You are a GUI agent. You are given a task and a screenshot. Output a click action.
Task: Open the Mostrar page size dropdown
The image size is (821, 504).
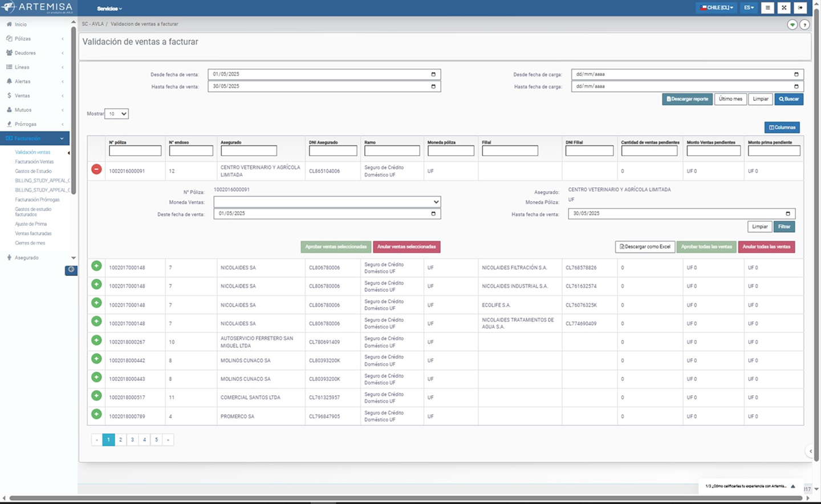point(117,114)
